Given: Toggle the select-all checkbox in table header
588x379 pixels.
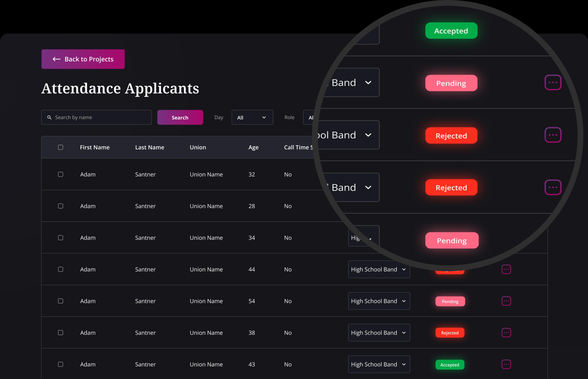Looking at the screenshot, I should [61, 147].
